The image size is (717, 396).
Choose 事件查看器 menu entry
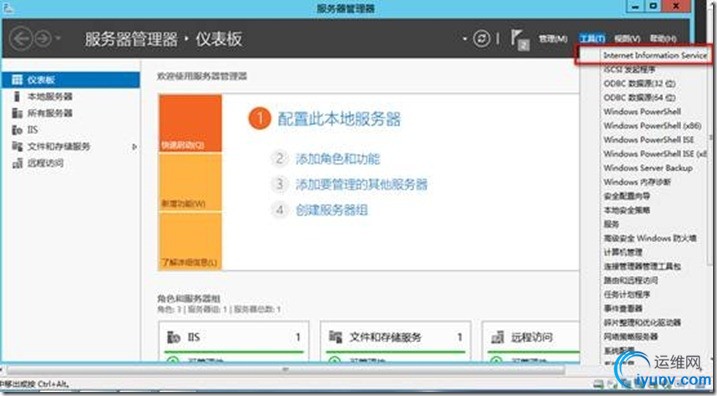click(623, 309)
